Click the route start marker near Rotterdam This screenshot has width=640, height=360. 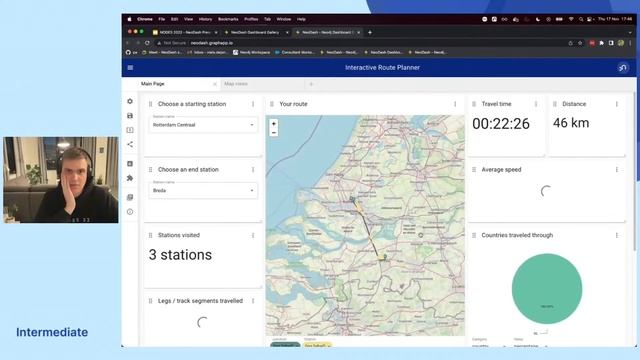pos(352,199)
